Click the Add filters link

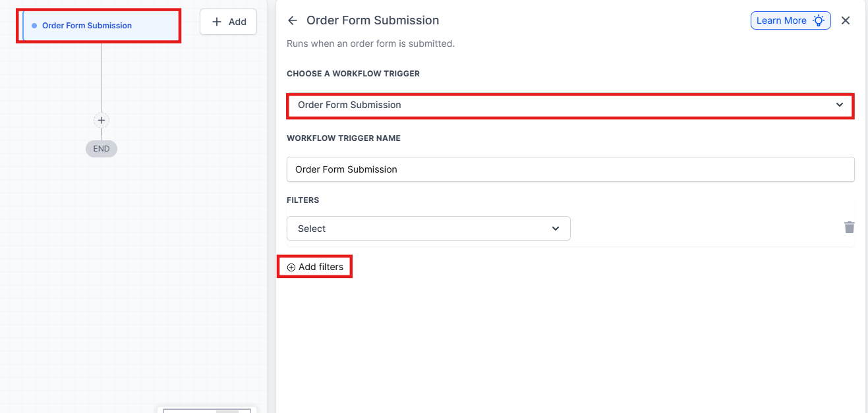tap(320, 267)
